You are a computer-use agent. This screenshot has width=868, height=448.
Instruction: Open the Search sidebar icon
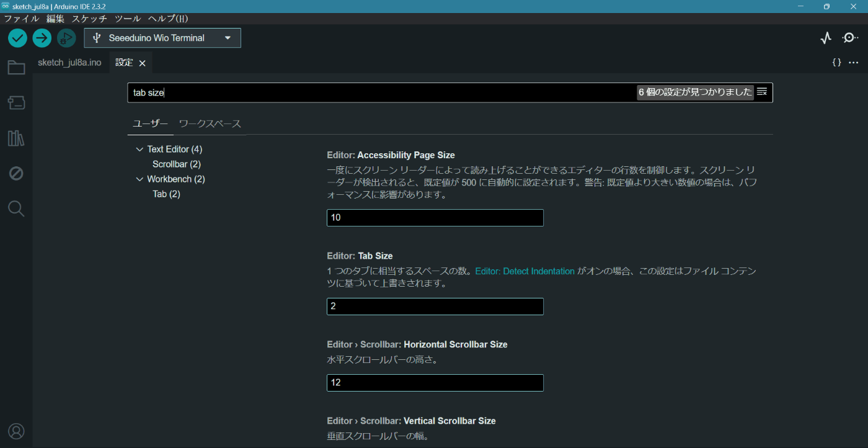point(16,208)
